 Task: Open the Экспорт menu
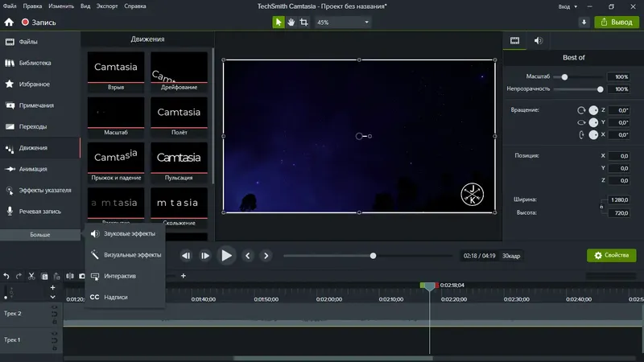click(x=106, y=6)
